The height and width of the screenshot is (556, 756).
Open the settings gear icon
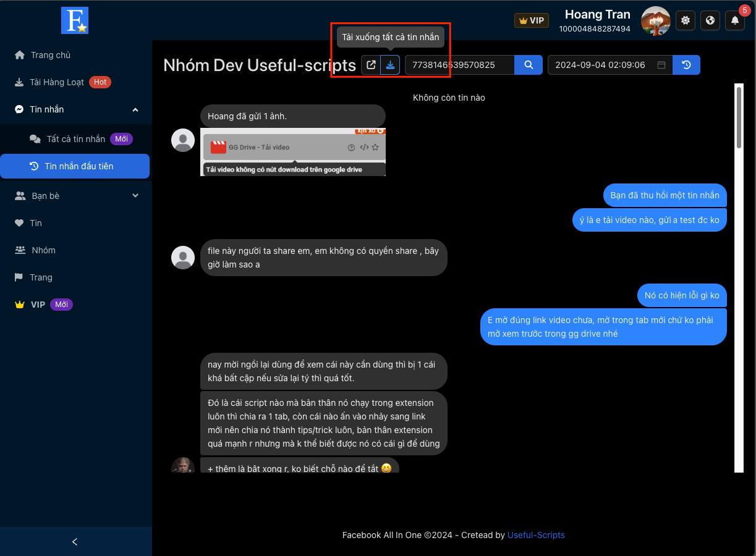686,20
